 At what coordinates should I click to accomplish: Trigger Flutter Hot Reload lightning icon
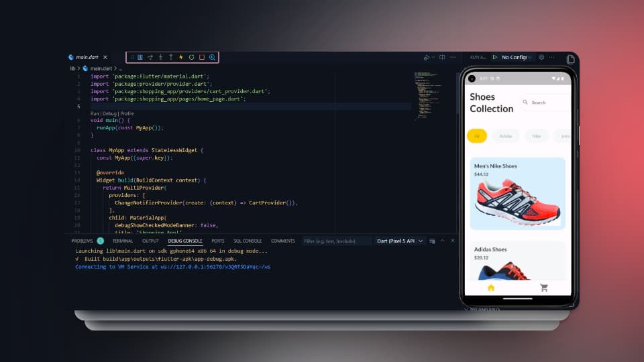(180, 58)
